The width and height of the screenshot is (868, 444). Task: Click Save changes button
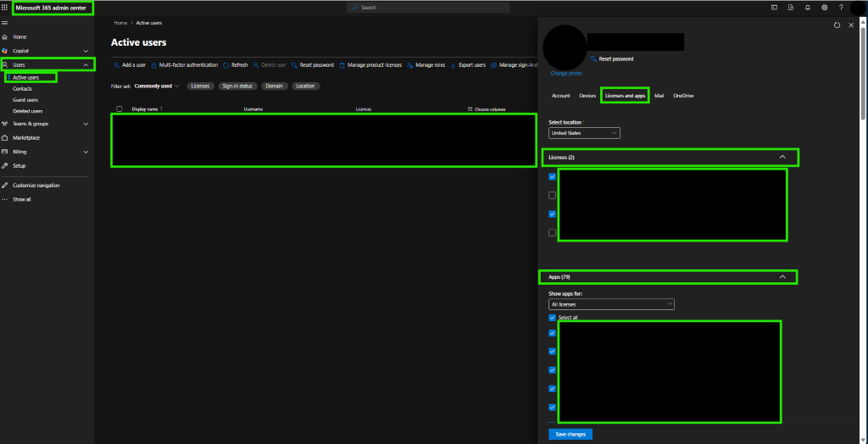pos(570,434)
